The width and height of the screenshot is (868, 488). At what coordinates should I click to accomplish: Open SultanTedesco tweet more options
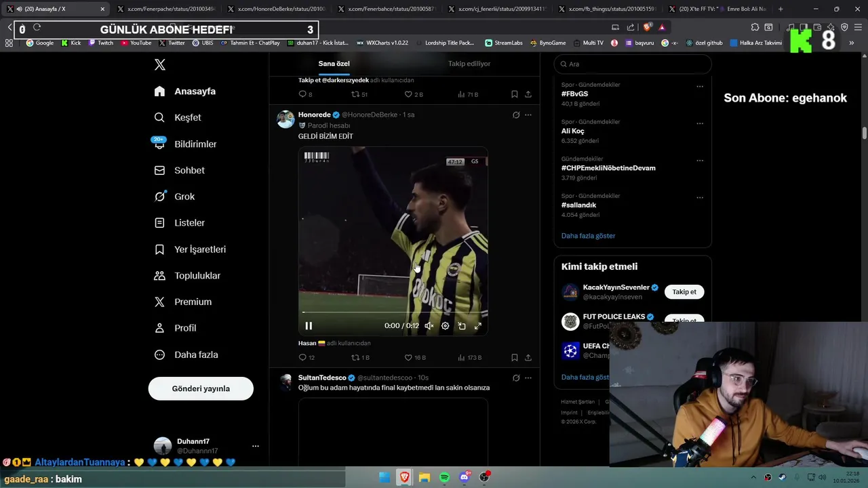pos(528,378)
